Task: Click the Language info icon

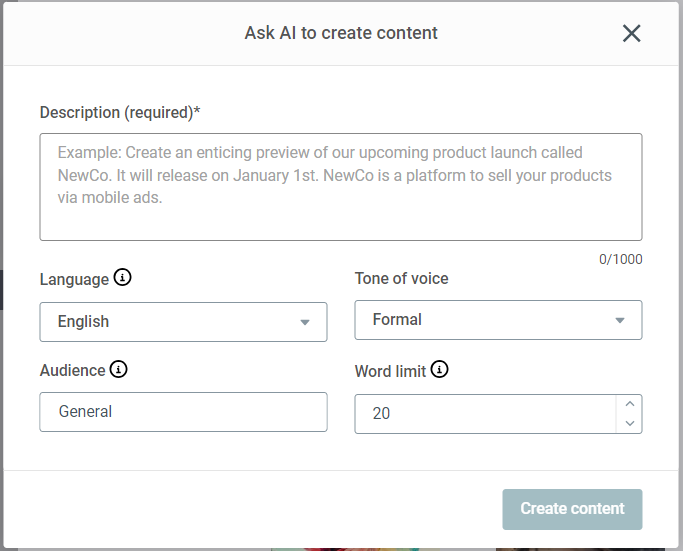Action: (123, 278)
